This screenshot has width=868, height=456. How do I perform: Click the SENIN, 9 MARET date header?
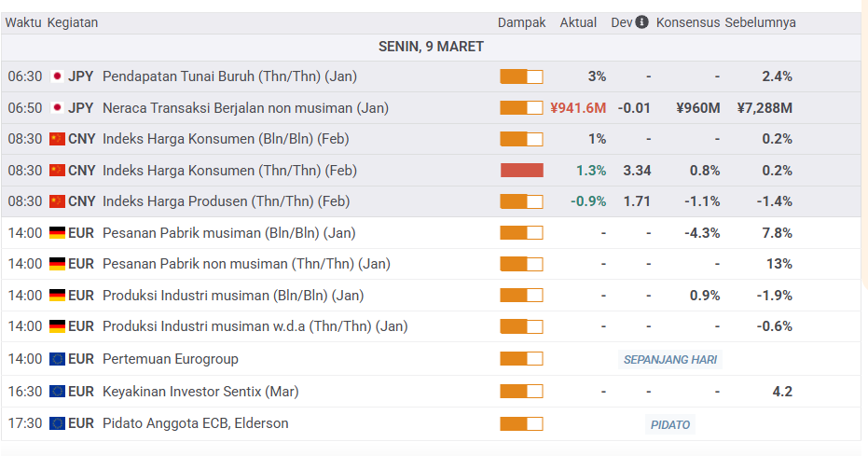(x=431, y=47)
